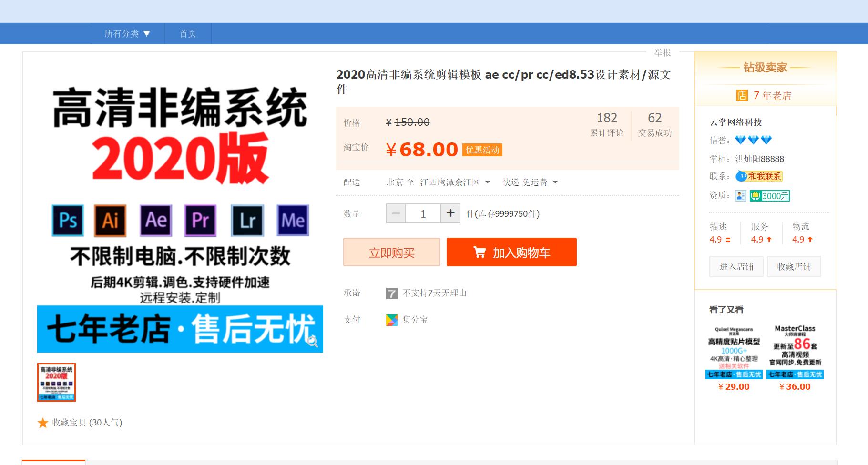Screen dimensions: 868x465
Task: Expand the 快递 免运费 shipping dropdown
Action: pyautogui.click(x=530, y=182)
